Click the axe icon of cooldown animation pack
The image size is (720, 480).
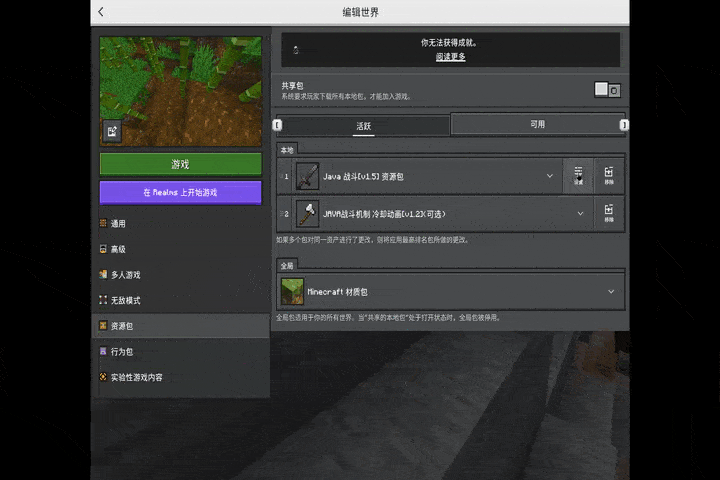[307, 214]
